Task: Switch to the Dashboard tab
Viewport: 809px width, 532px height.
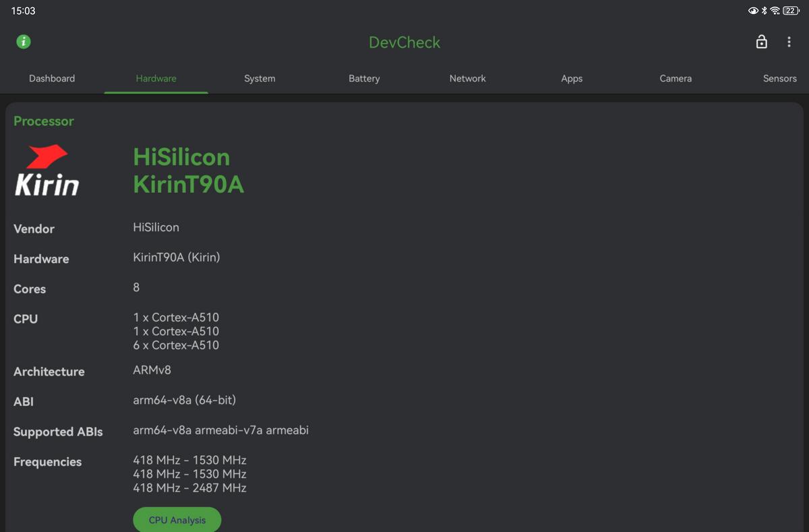Action: coord(52,78)
